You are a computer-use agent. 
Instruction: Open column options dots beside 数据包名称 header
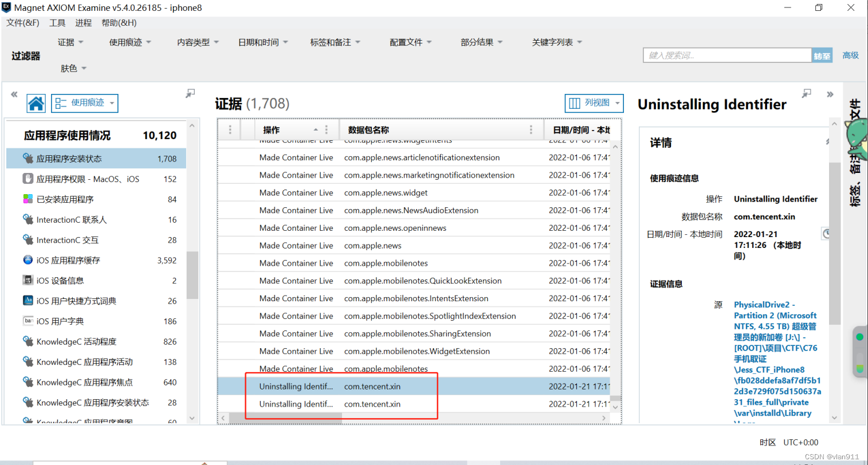tap(531, 129)
